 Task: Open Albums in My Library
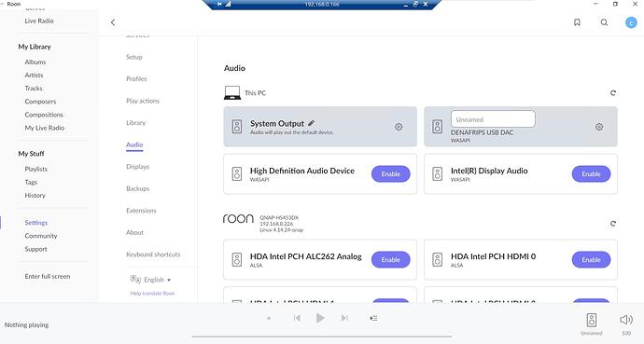tap(35, 62)
